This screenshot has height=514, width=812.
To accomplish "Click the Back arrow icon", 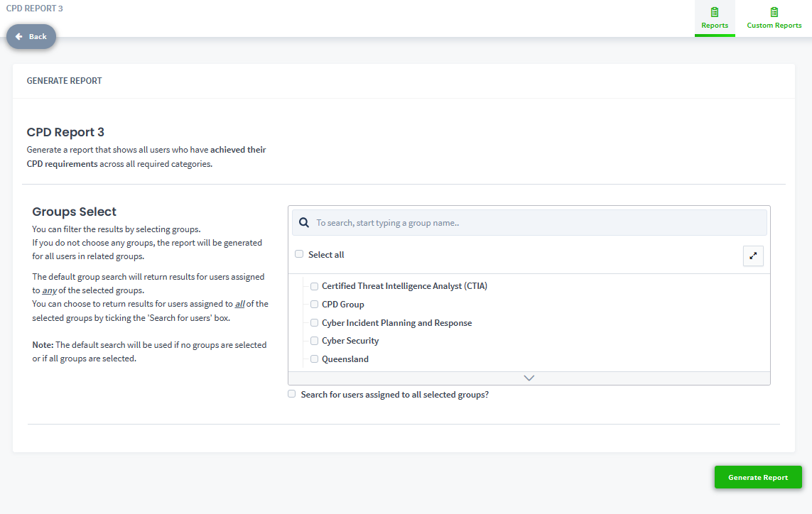I will (x=19, y=36).
